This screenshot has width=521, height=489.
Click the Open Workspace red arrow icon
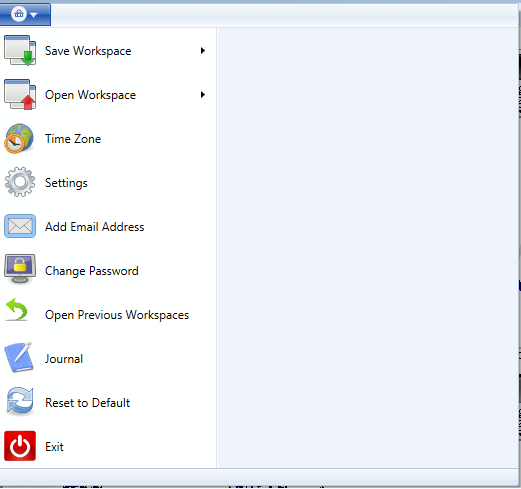(20, 95)
